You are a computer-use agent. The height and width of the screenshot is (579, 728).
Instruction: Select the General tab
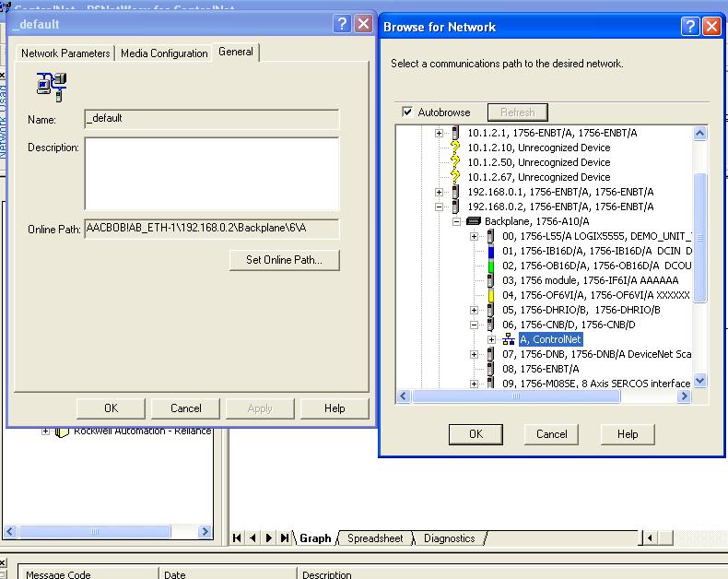coord(236,52)
